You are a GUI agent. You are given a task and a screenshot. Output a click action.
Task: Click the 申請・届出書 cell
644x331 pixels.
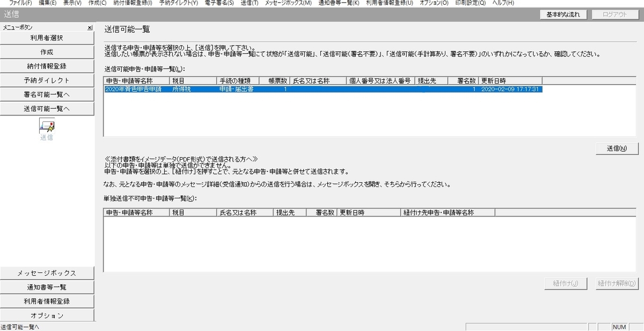[x=237, y=89]
